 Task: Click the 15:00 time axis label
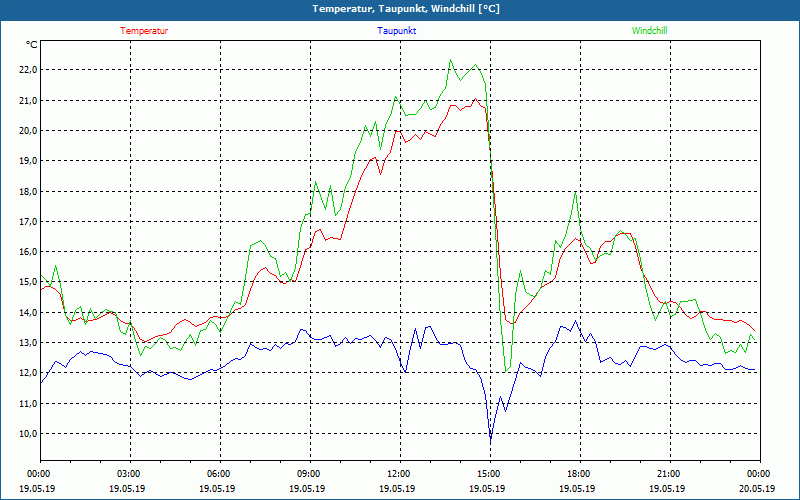pos(490,474)
